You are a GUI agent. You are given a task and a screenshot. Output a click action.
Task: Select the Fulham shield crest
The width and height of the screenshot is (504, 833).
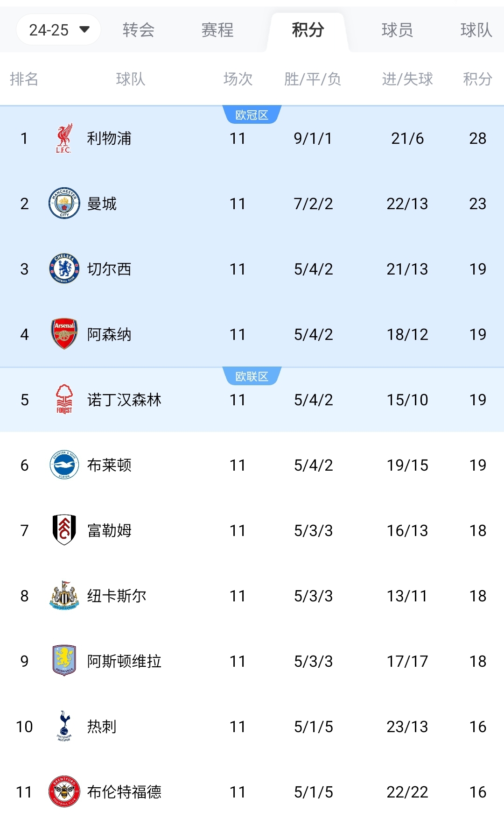click(x=64, y=530)
